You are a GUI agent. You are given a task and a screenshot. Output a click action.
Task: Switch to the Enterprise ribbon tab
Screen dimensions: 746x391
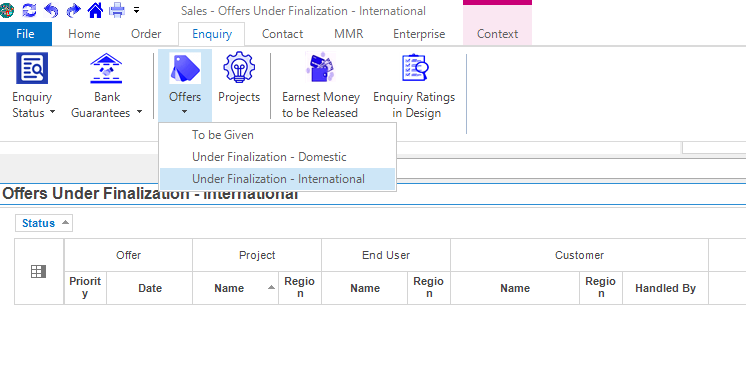click(419, 34)
